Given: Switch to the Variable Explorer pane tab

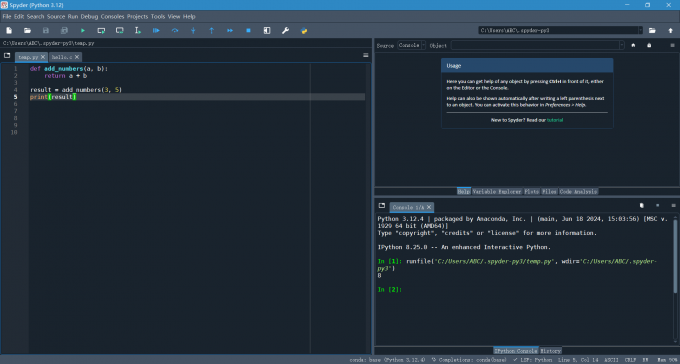Looking at the screenshot, I should point(497,191).
